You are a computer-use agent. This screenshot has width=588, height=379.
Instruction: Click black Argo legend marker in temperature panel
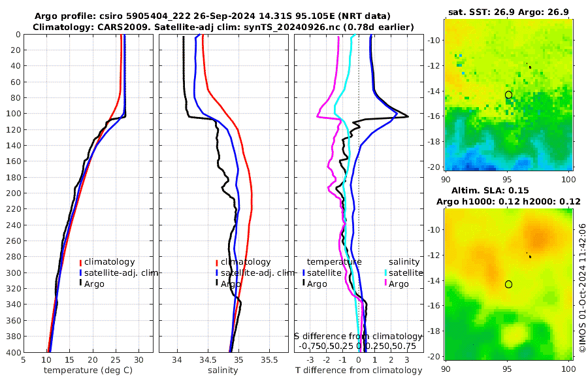pos(80,284)
